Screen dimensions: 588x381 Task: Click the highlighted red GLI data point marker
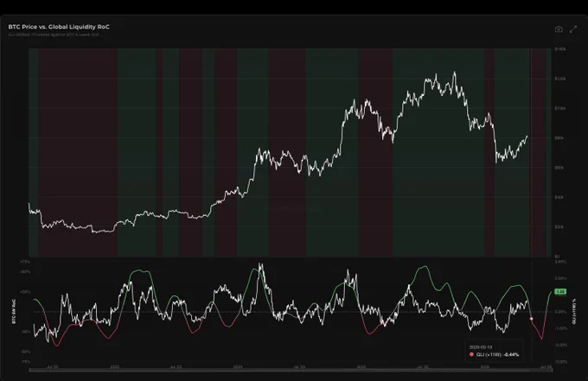pos(532,319)
